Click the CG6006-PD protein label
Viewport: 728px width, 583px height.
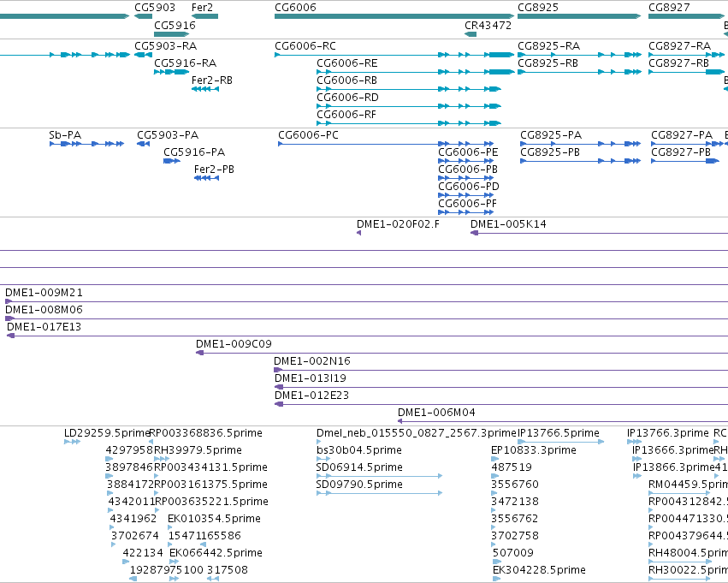[x=469, y=187]
